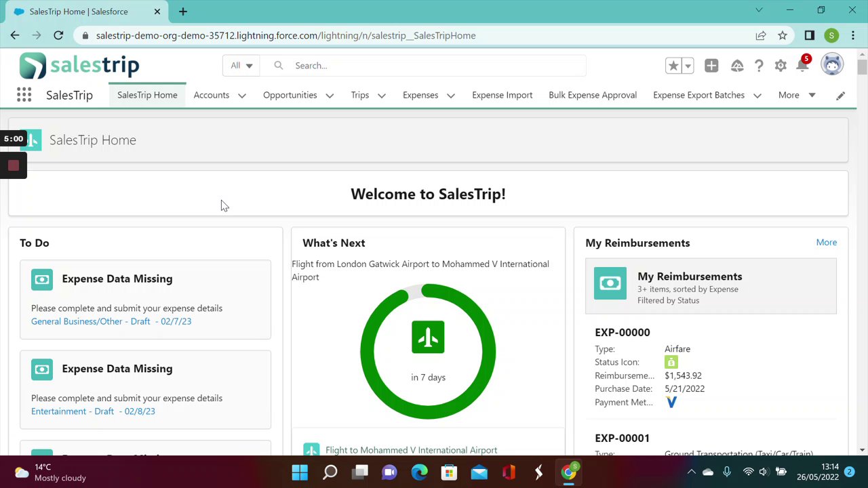Screen dimensions: 868x488
Task: Go to the Accounts tab
Action: point(212,95)
